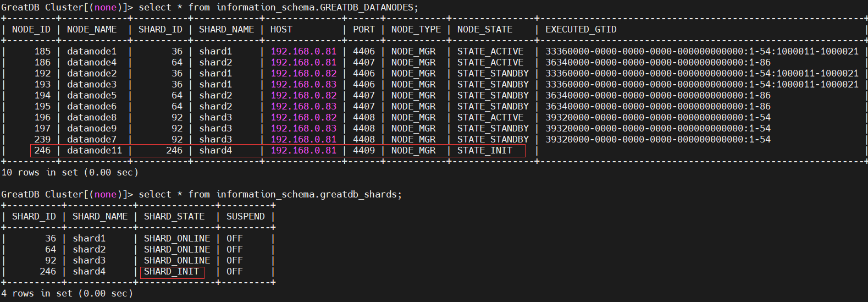Click node ID 186
The height and width of the screenshot is (302, 868).
pos(42,63)
